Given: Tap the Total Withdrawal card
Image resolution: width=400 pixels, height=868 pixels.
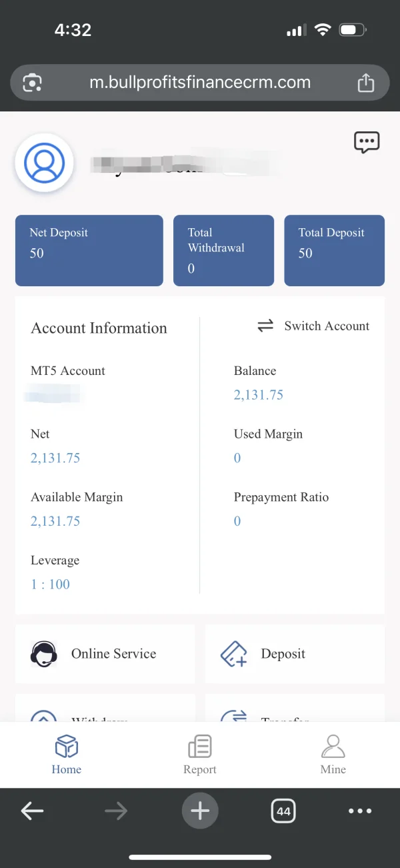Looking at the screenshot, I should [x=223, y=250].
